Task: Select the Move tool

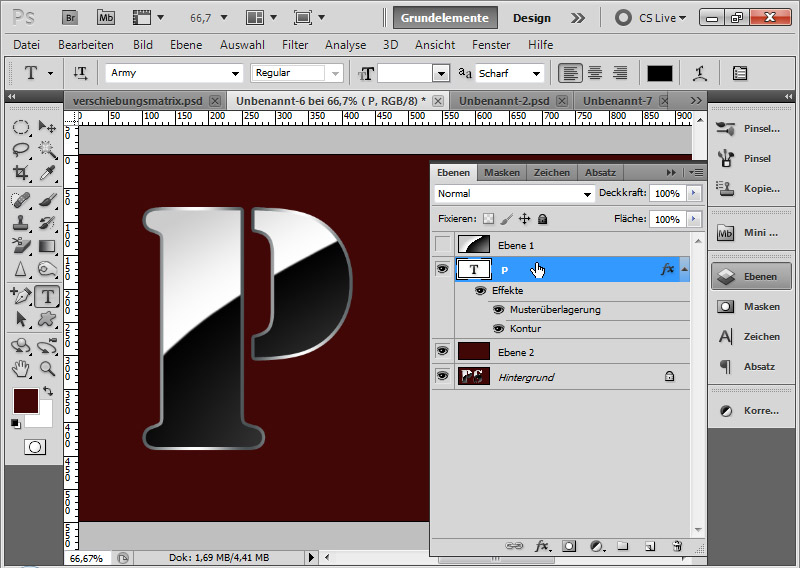Action: pyautogui.click(x=46, y=127)
